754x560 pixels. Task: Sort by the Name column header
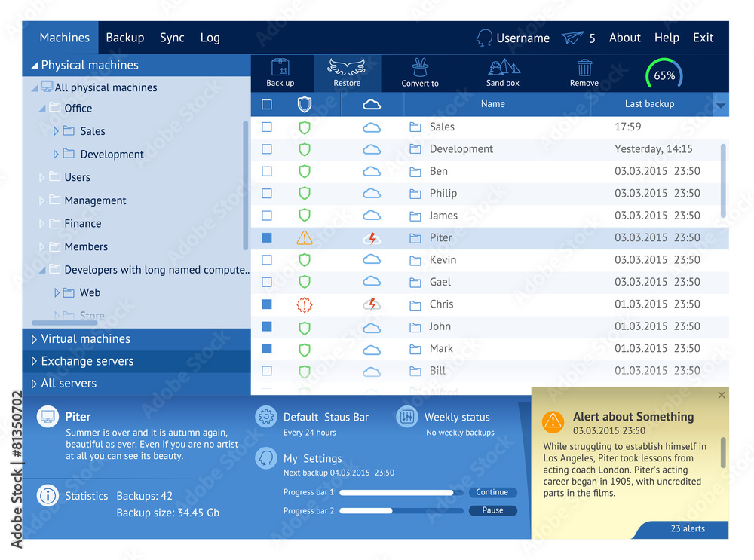(x=493, y=104)
